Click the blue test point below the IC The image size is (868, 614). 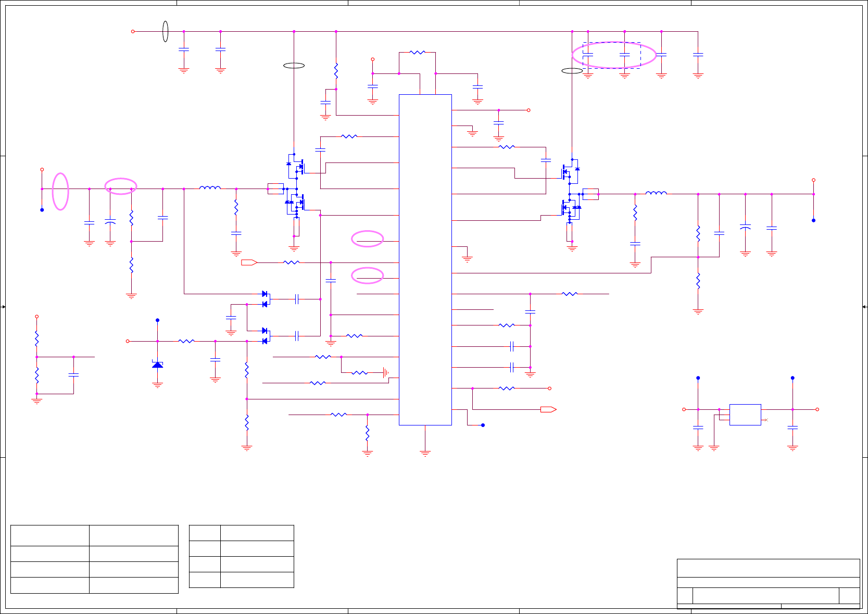(x=483, y=425)
